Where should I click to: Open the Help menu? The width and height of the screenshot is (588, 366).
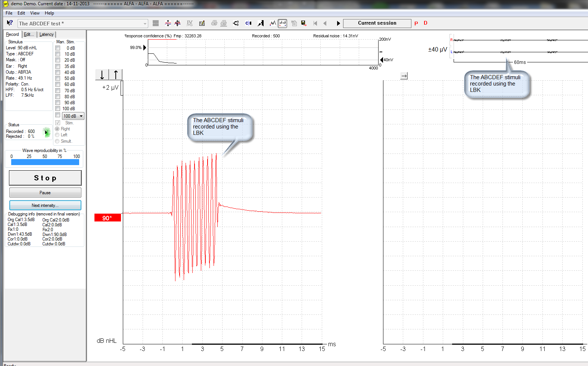pyautogui.click(x=49, y=13)
